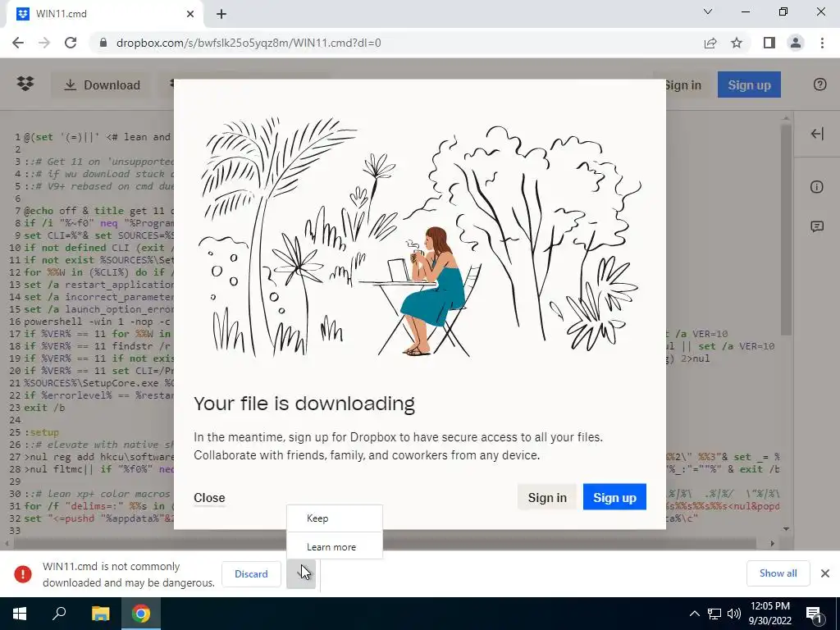Go back using the browser back arrow
The height and width of the screenshot is (630, 840).
18,43
